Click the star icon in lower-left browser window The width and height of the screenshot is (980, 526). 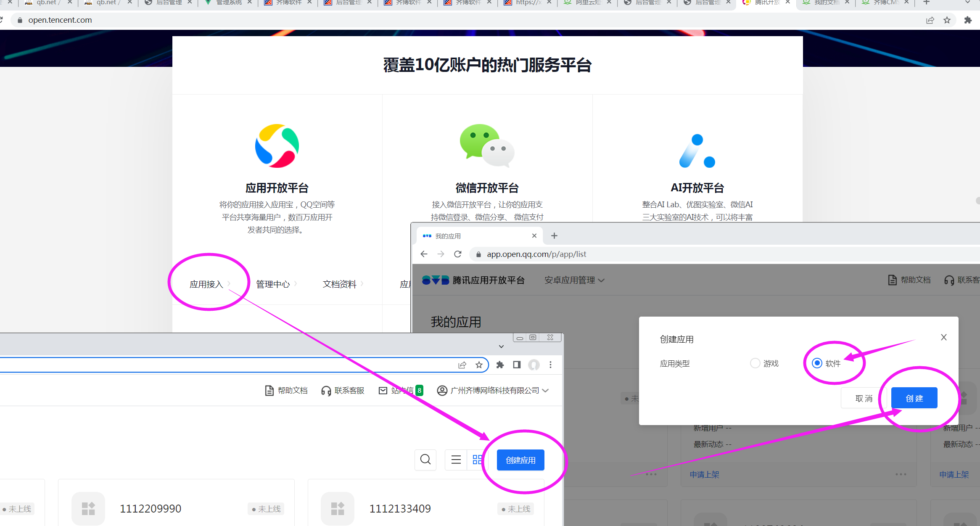click(479, 365)
